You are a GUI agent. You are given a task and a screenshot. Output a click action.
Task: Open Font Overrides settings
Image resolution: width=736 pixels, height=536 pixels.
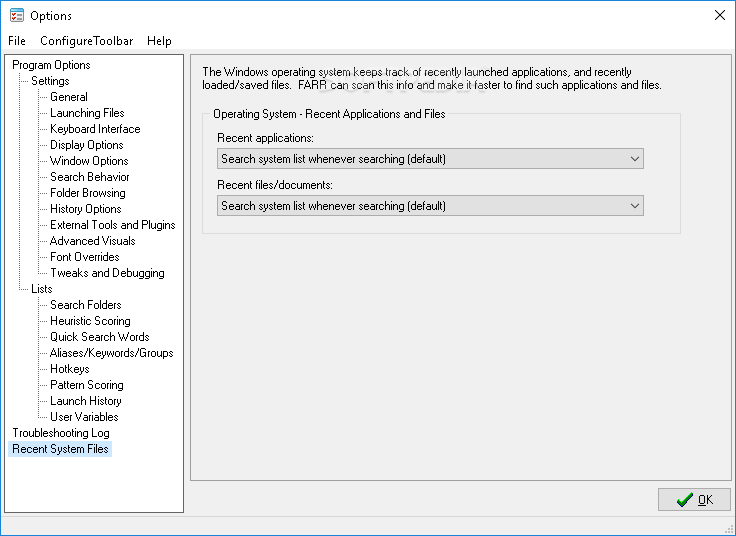pos(85,256)
